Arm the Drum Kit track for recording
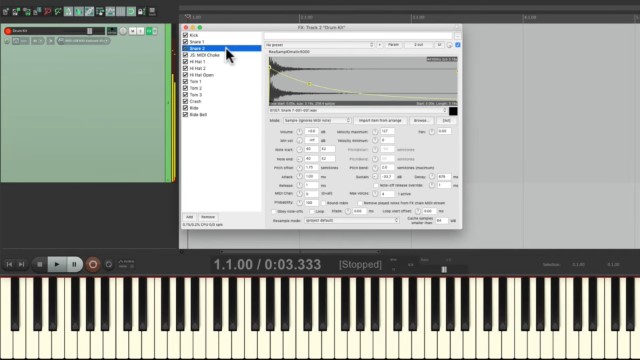The height and width of the screenshot is (360, 640). tap(8, 31)
